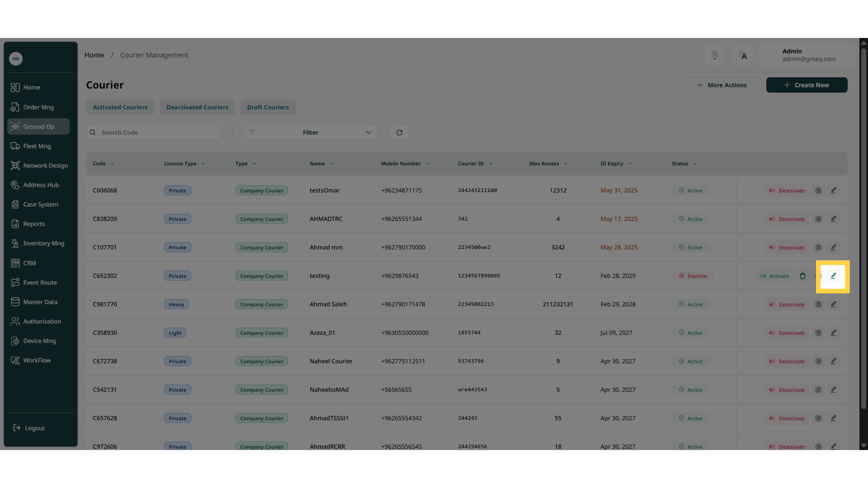Click the info icon for Ahmad Saleh
The width and height of the screenshot is (868, 488).
tap(818, 304)
